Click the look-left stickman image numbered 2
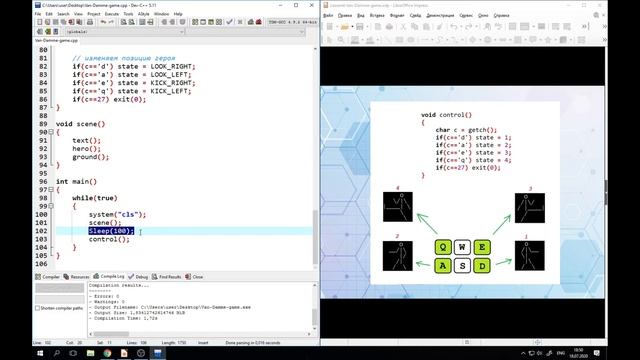Viewport: 640px width, 360px height. (x=398, y=256)
